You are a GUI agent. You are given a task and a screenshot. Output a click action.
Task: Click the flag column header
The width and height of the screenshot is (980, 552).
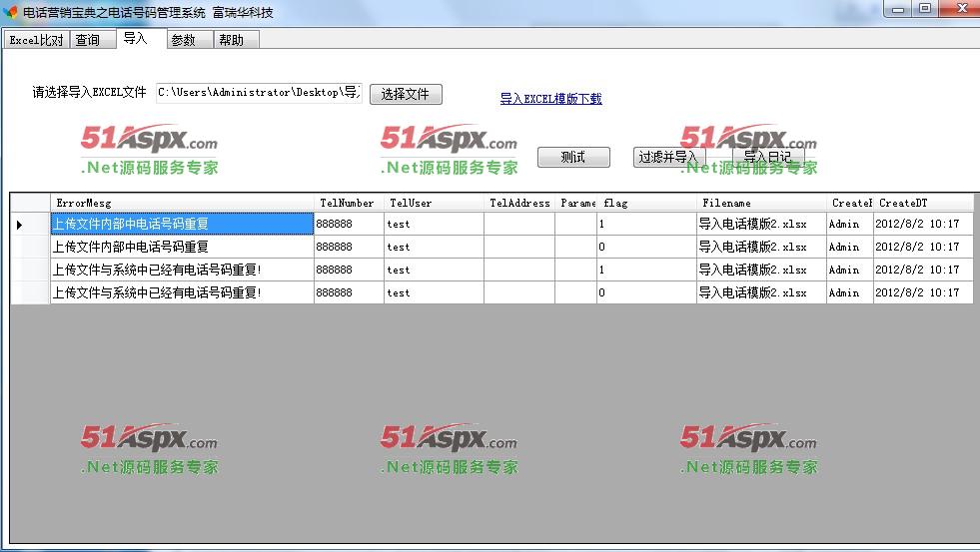click(x=646, y=203)
